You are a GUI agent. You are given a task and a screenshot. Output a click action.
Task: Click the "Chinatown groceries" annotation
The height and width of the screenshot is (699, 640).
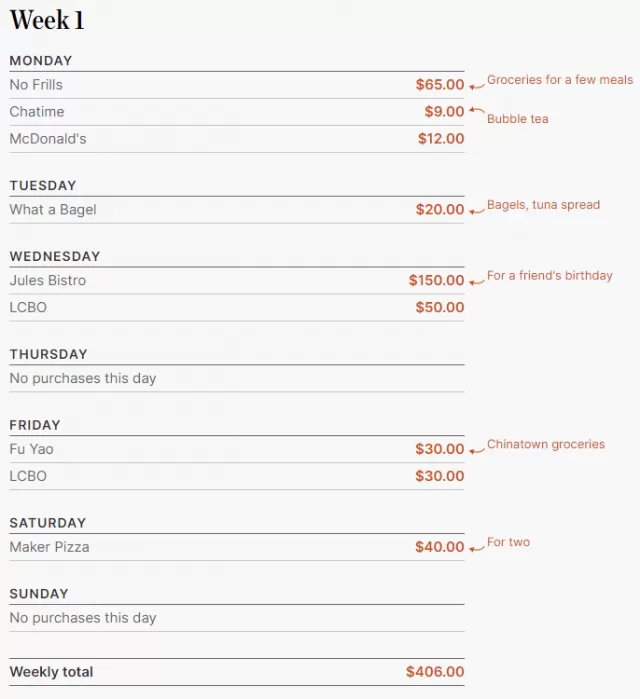[546, 444]
